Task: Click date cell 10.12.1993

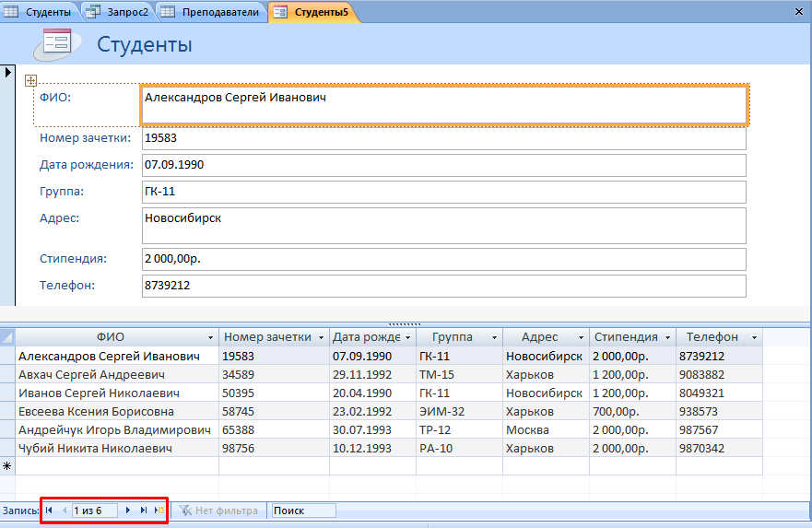Action: 373,448
